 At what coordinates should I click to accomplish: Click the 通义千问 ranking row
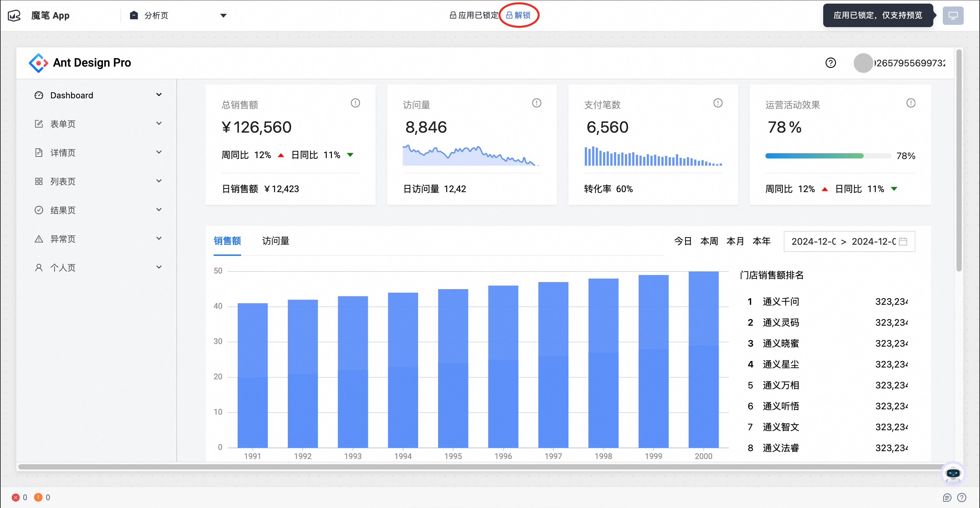pos(827,302)
